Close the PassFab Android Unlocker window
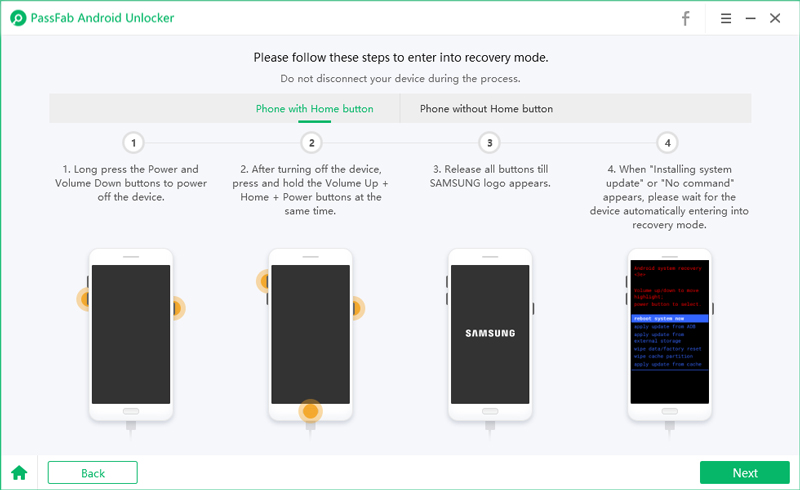The image size is (800, 490). point(775,18)
